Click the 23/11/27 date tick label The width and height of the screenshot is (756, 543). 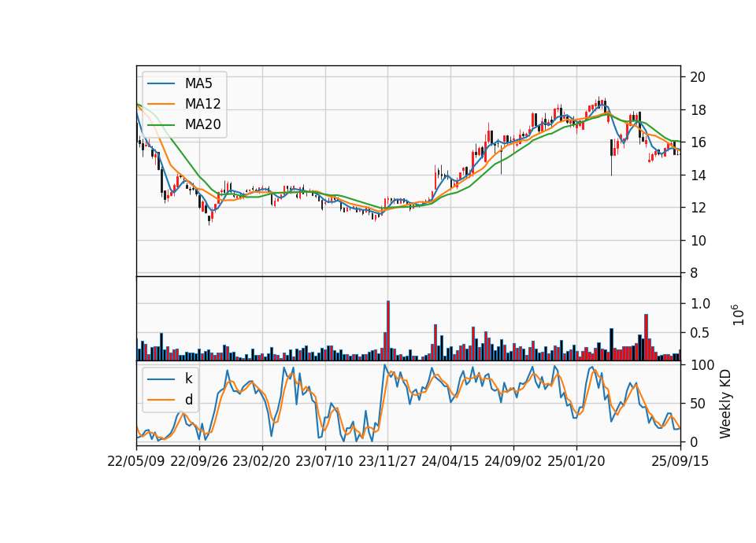pyautogui.click(x=387, y=461)
